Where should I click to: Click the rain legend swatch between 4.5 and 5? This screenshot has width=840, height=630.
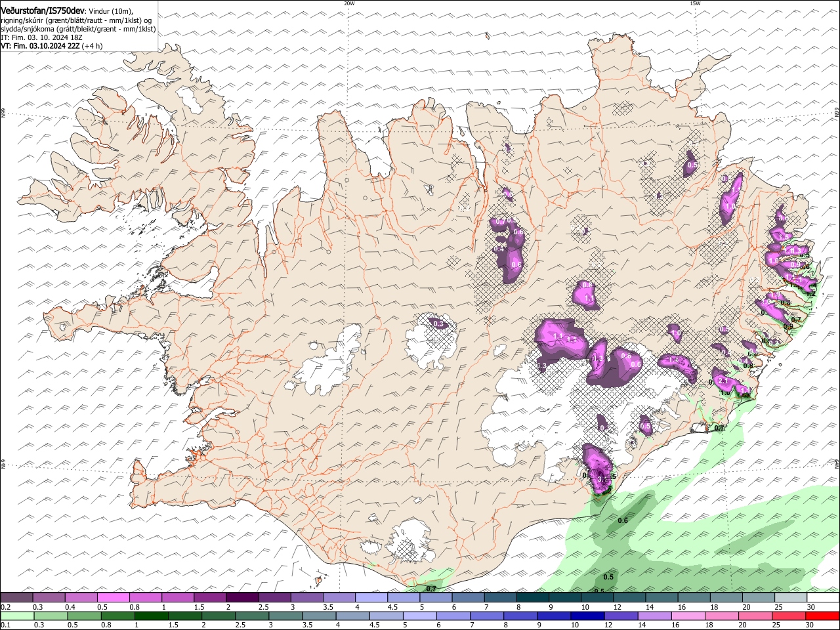coord(386,616)
